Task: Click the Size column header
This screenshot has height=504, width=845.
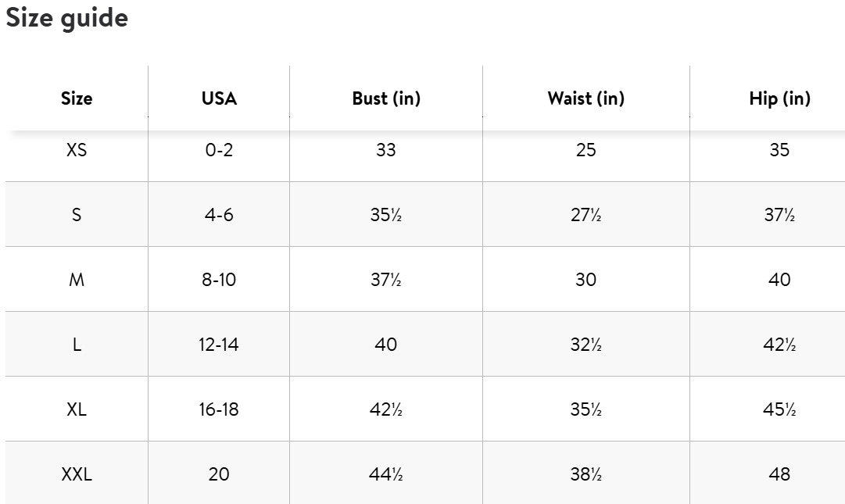Action: [77, 98]
